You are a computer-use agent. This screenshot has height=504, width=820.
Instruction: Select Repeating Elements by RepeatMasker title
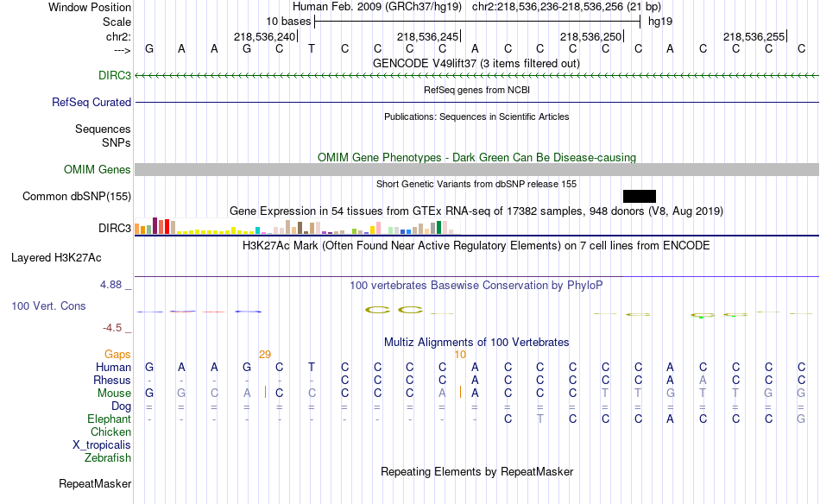[476, 471]
